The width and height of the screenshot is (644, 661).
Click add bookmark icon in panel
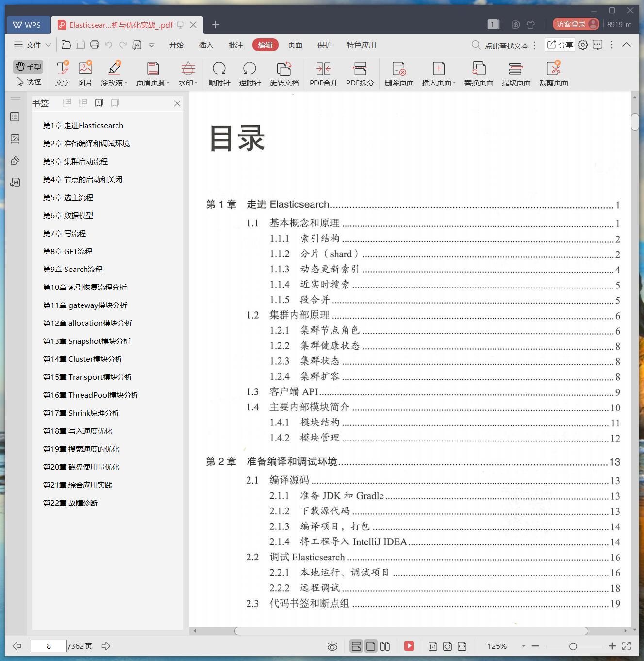point(99,102)
